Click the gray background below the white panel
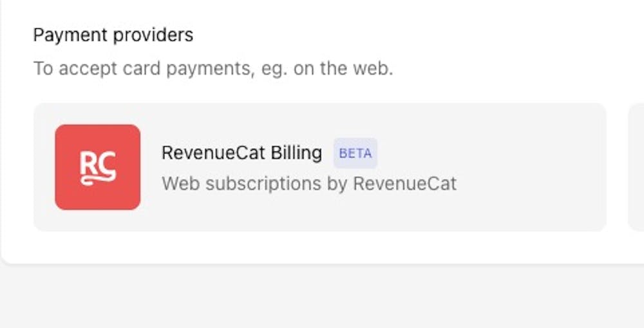Viewport: 644px width, 328px height. point(322,296)
